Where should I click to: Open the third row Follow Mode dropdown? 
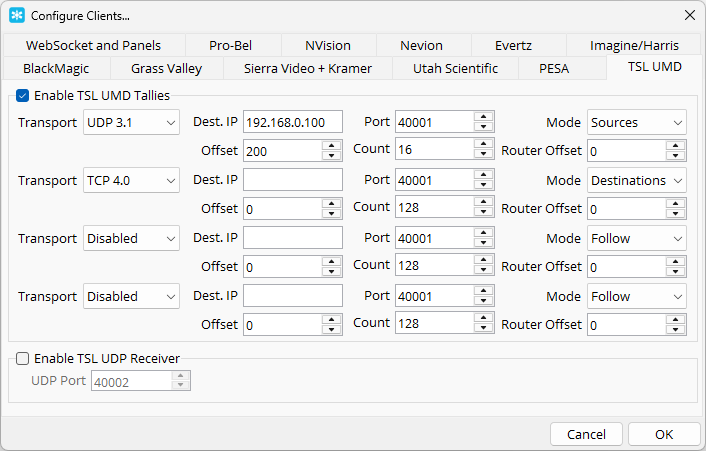pos(636,238)
